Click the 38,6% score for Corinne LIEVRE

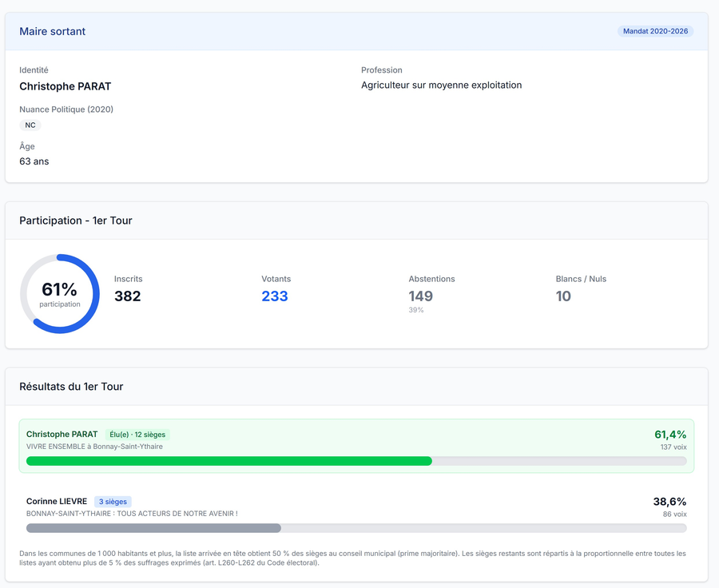point(669,502)
